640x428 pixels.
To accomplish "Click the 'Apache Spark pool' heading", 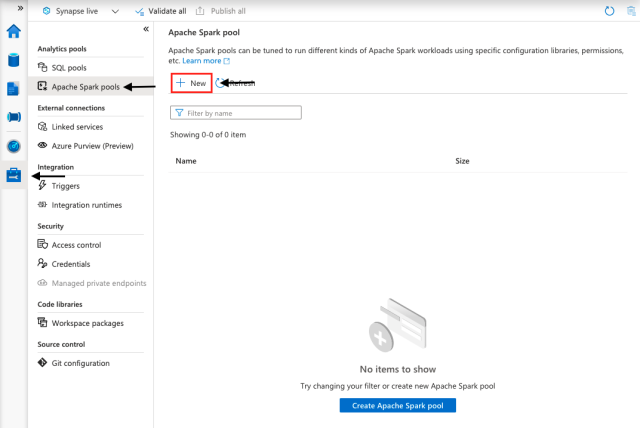I will [x=204, y=33].
